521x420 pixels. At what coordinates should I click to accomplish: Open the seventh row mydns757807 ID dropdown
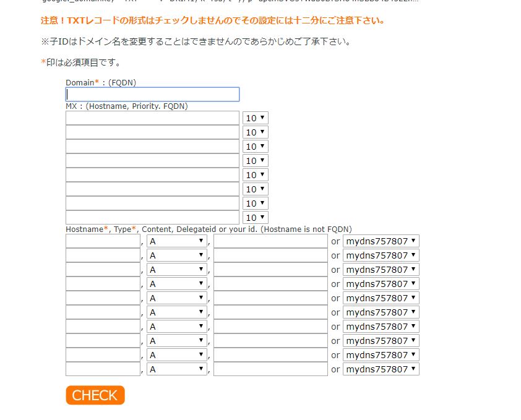point(381,327)
